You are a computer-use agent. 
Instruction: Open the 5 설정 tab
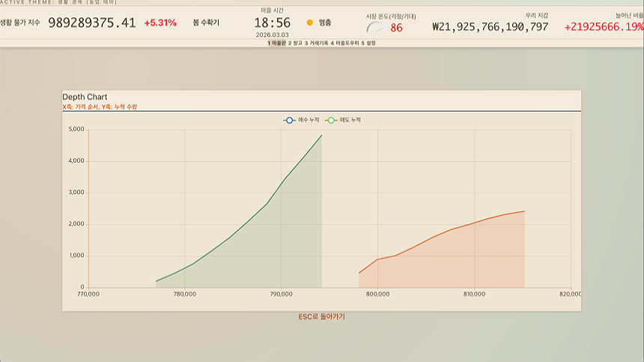click(x=368, y=43)
